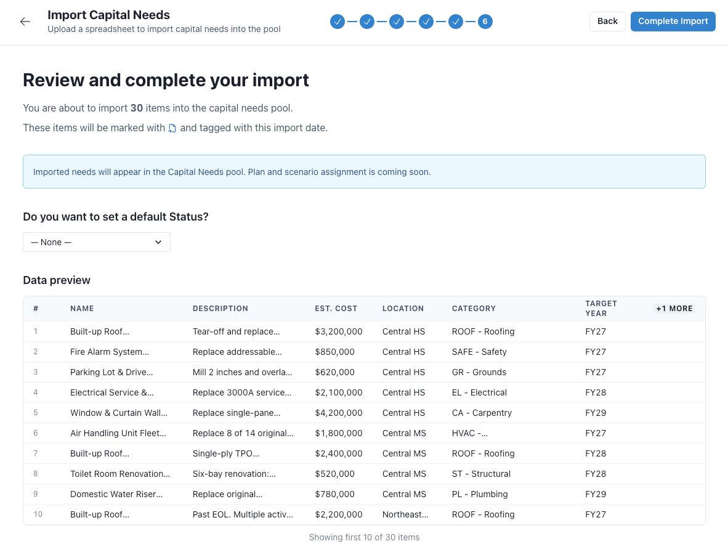Screen dimensions: 728x560
Task: Click the EL - Electrical category cell
Action: pyautogui.click(x=480, y=393)
